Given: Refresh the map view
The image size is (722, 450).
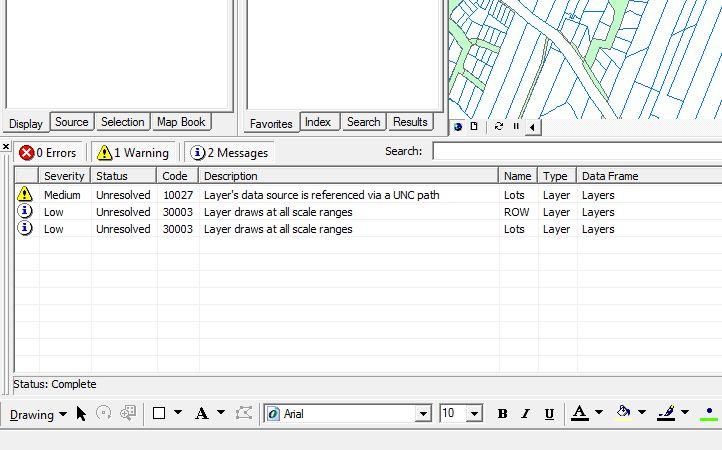Looking at the screenshot, I should (x=499, y=127).
